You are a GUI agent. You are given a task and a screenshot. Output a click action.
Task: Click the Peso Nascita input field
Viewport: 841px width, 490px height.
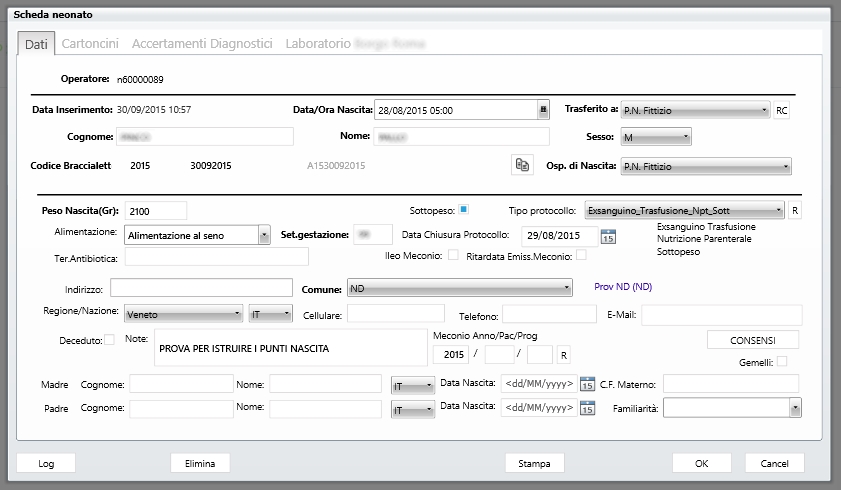coord(156,210)
